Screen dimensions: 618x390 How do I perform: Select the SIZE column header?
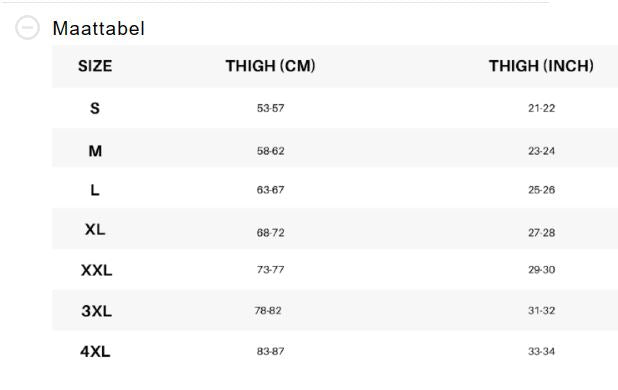click(95, 66)
